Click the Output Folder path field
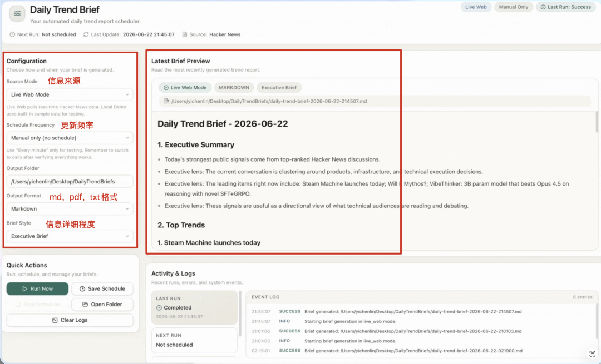The image size is (601, 364). [70, 181]
